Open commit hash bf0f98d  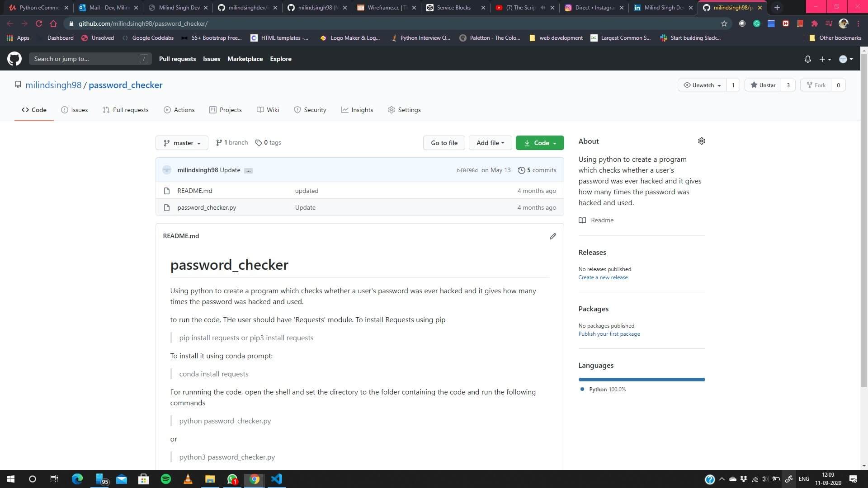click(467, 170)
